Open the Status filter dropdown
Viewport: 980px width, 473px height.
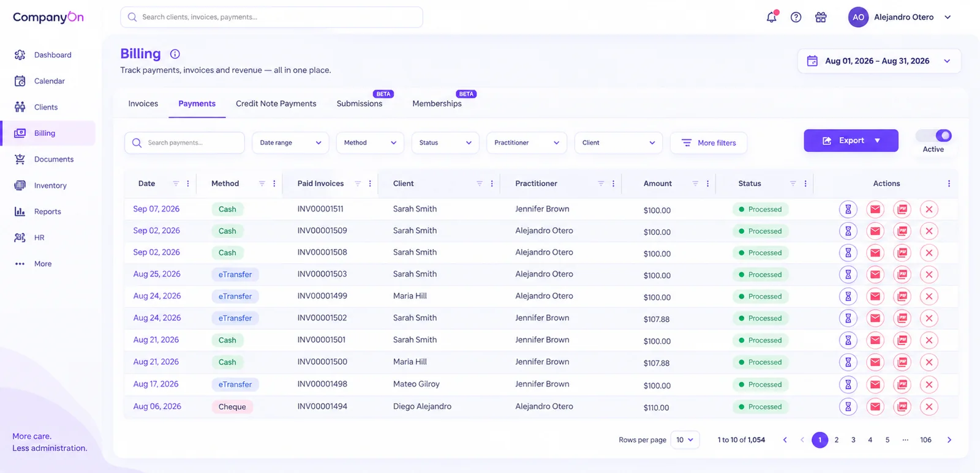[445, 143]
